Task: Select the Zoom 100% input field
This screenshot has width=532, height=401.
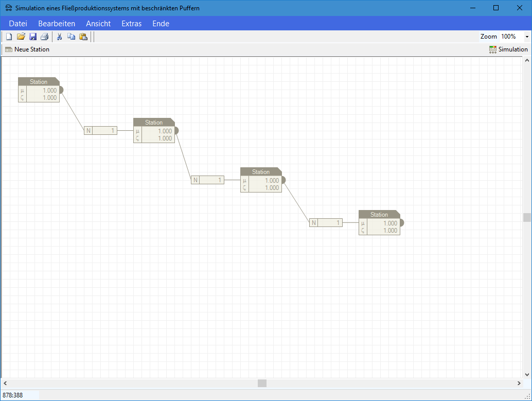Action: click(x=511, y=37)
